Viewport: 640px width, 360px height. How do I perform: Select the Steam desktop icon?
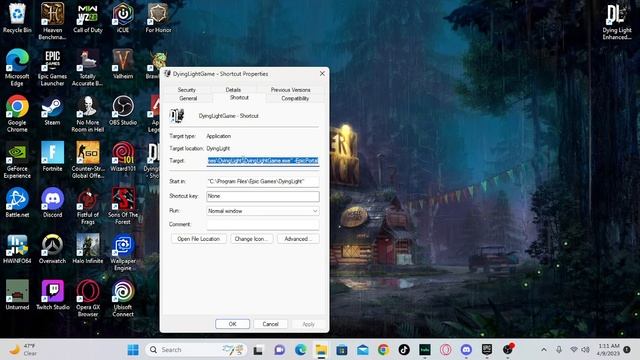tap(52, 110)
